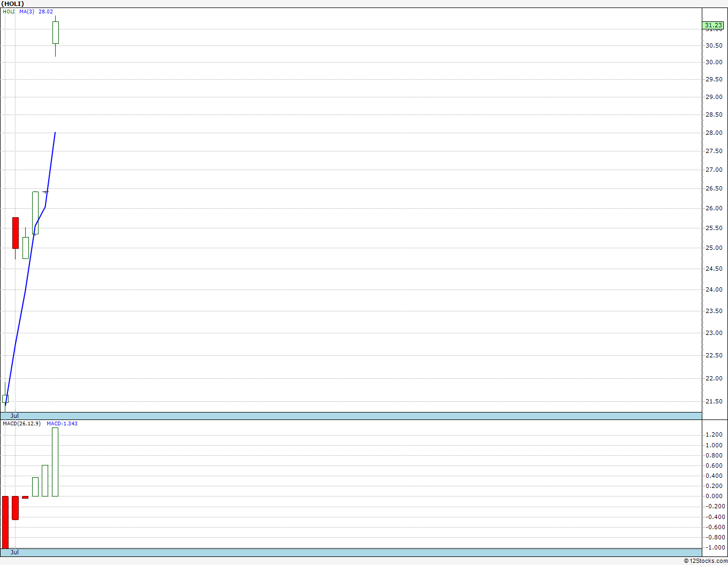
Task: Click the Jul label on price chart timeline
Action: 14,416
